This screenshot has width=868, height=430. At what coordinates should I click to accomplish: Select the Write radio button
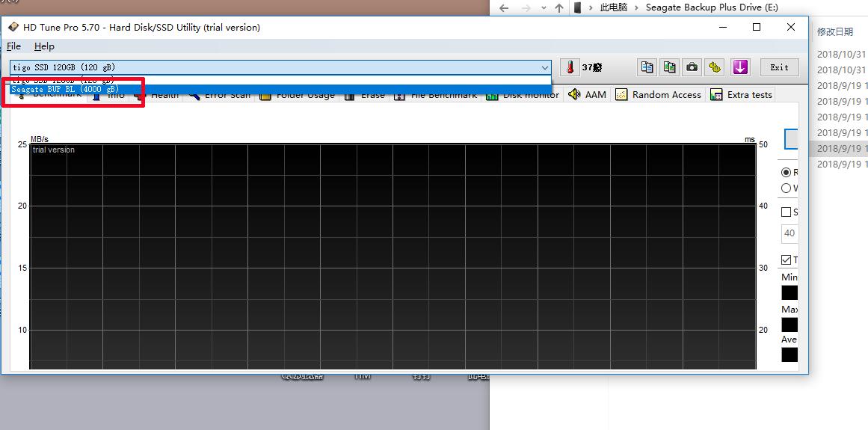pos(786,188)
